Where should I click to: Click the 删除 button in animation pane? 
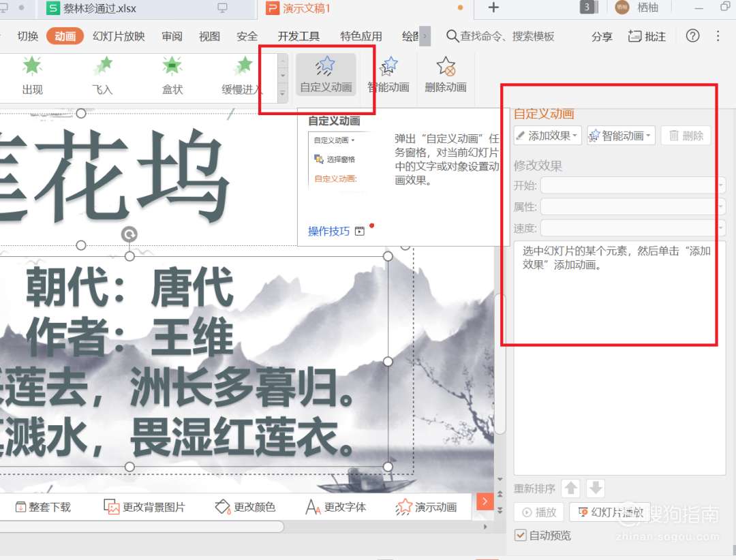point(686,136)
